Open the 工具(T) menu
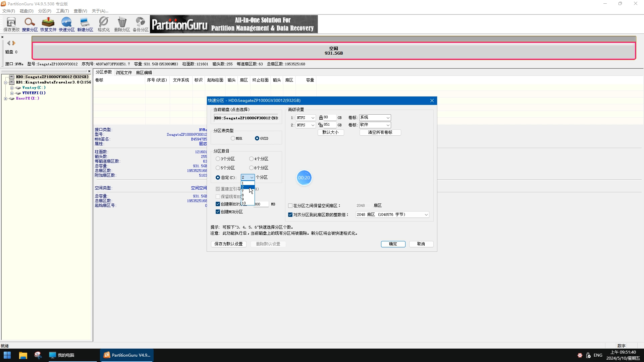Screen dimensions: 644x362 pyautogui.click(x=62, y=11)
